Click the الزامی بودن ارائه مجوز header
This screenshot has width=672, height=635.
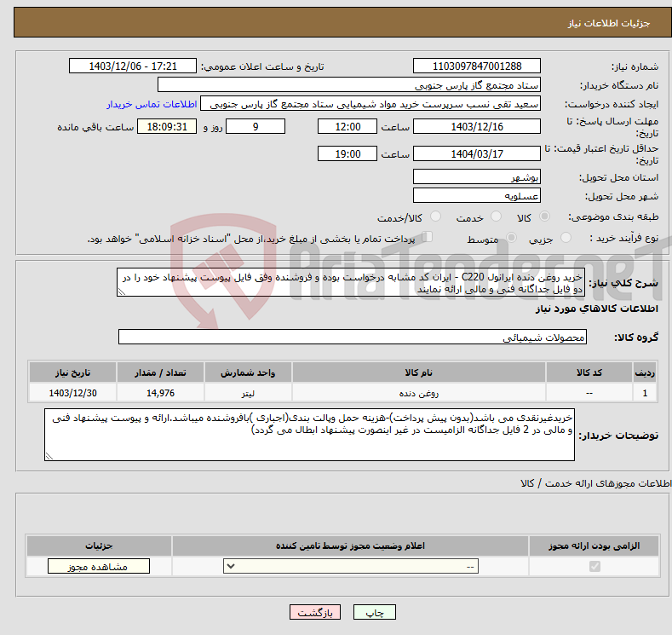[x=594, y=546]
